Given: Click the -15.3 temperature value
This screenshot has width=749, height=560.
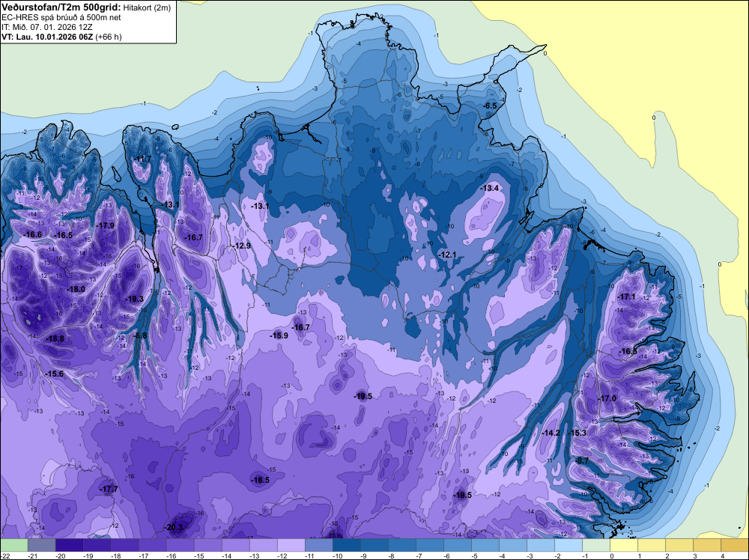Looking at the screenshot, I should point(577,433).
